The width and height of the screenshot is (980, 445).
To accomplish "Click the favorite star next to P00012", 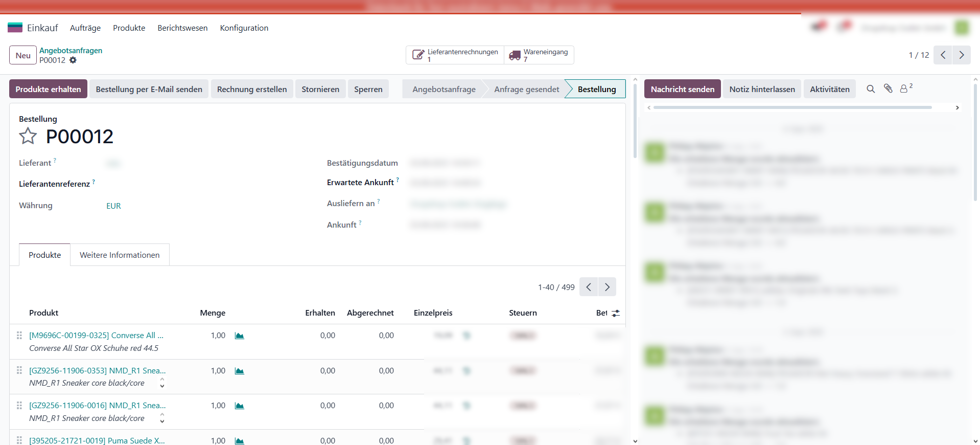I will (x=28, y=137).
